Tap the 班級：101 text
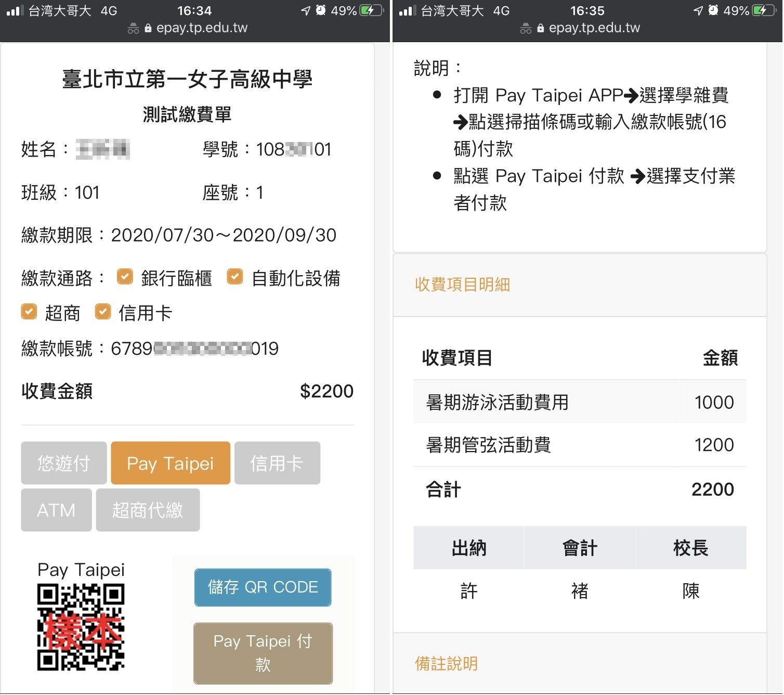The image size is (784, 695). point(60,192)
